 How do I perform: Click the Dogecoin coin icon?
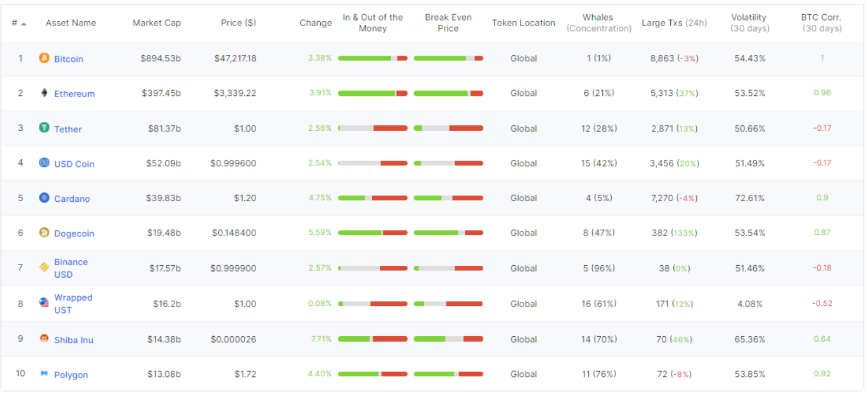click(44, 232)
